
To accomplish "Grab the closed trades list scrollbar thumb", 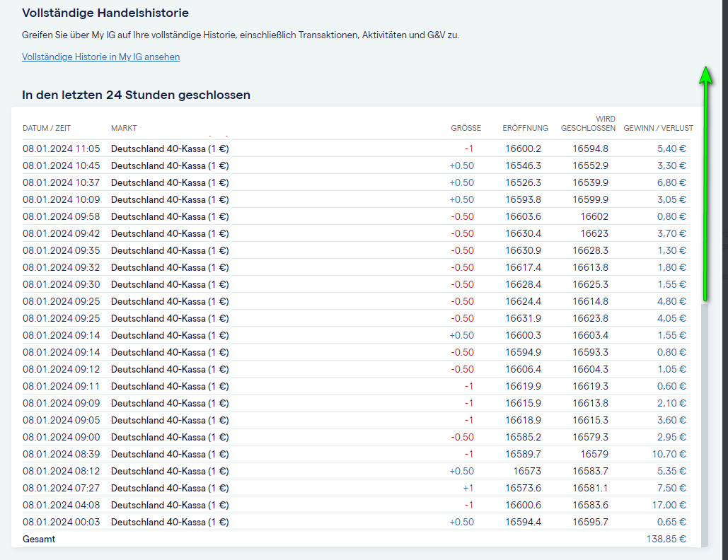I will point(704,424).
